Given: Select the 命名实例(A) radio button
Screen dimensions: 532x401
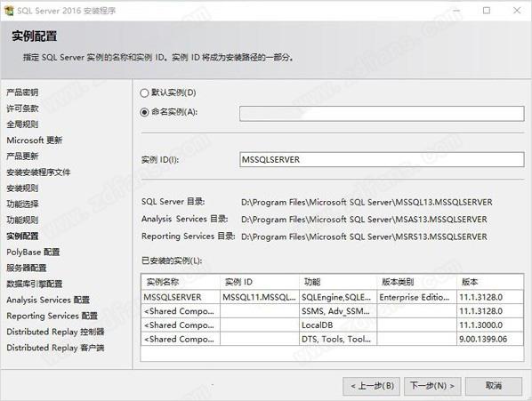Looking at the screenshot, I should tap(144, 112).
